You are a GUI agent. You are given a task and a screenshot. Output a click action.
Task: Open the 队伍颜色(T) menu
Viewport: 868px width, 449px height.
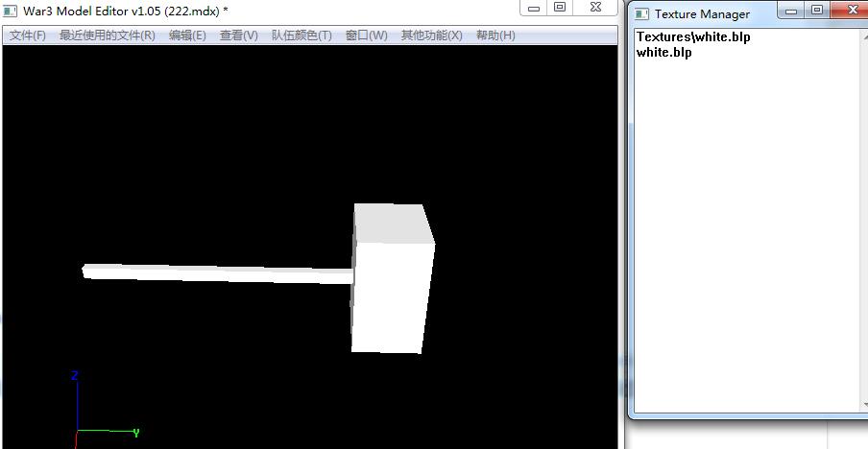pos(301,35)
